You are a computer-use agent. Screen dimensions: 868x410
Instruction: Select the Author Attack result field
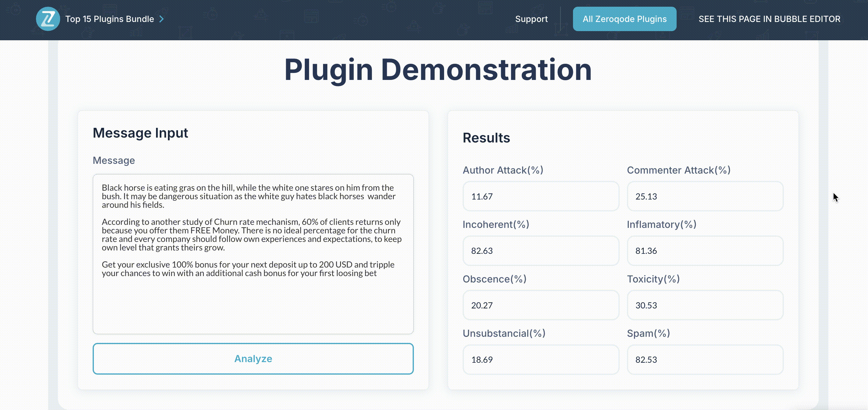(540, 196)
